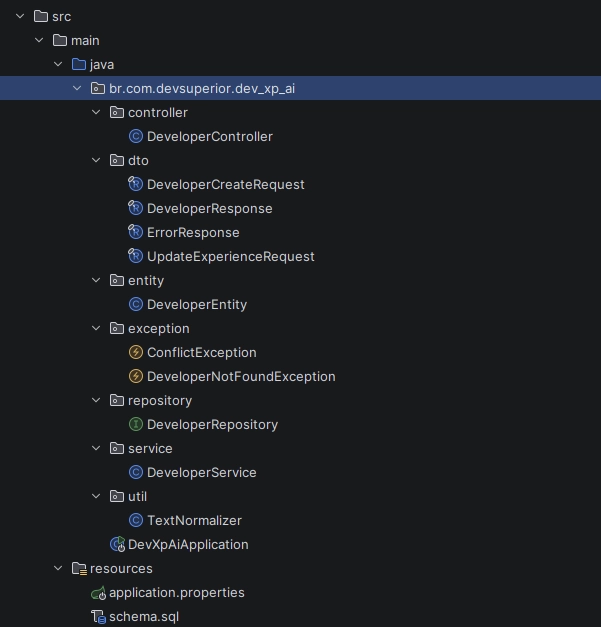The image size is (601, 627).
Task: Open the DeveloperService class file
Action: [x=201, y=472]
